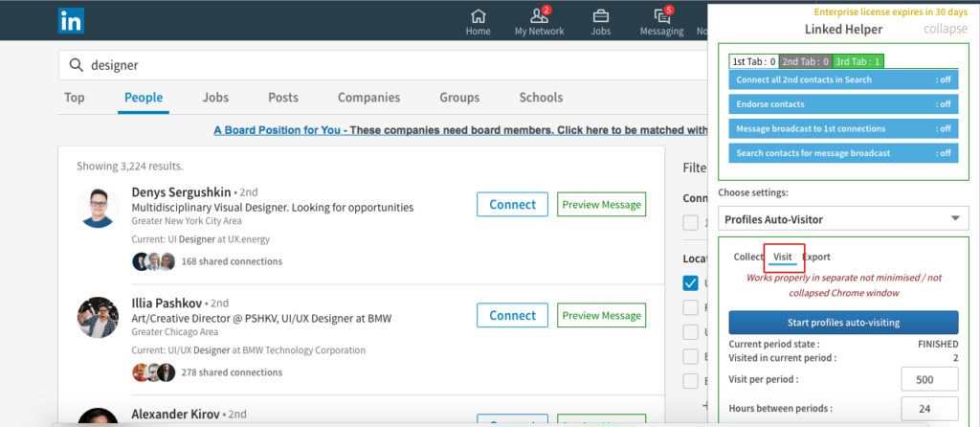Uncheck the checked Locations filter checkbox
Image resolution: width=980 pixels, height=427 pixels.
point(691,283)
